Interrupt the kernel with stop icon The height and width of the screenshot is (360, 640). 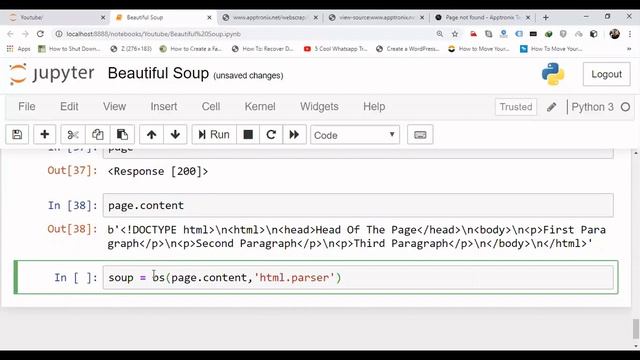248,135
